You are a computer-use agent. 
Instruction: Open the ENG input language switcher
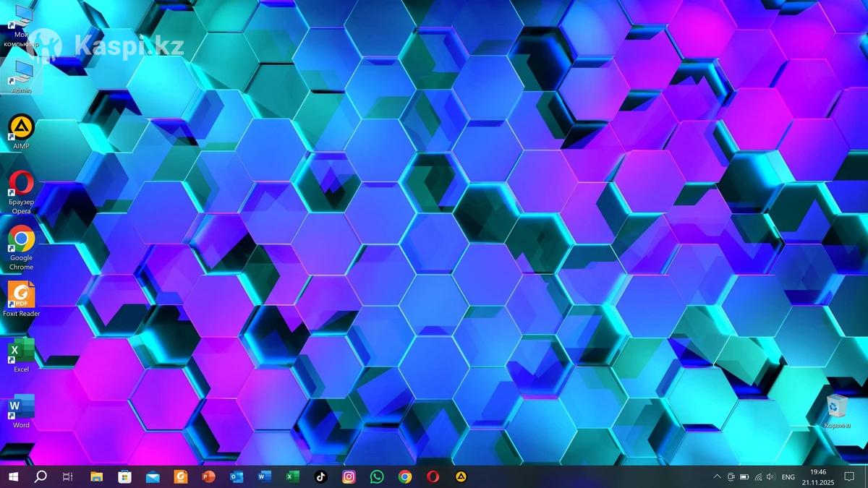[x=788, y=477]
